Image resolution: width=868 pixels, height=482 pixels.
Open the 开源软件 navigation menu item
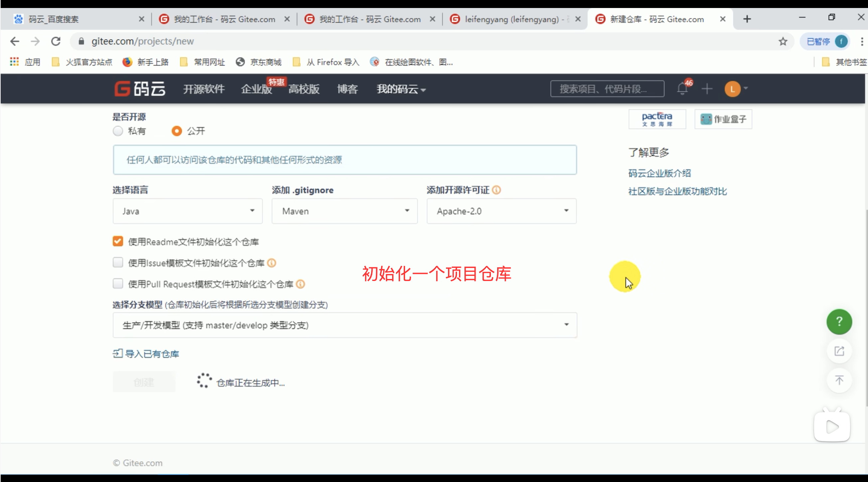point(204,89)
